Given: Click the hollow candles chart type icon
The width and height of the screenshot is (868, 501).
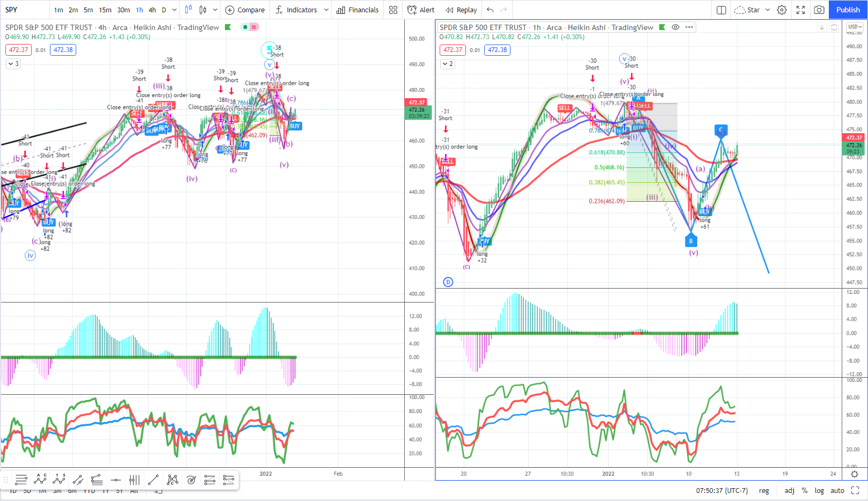Looking at the screenshot, I should [203, 10].
